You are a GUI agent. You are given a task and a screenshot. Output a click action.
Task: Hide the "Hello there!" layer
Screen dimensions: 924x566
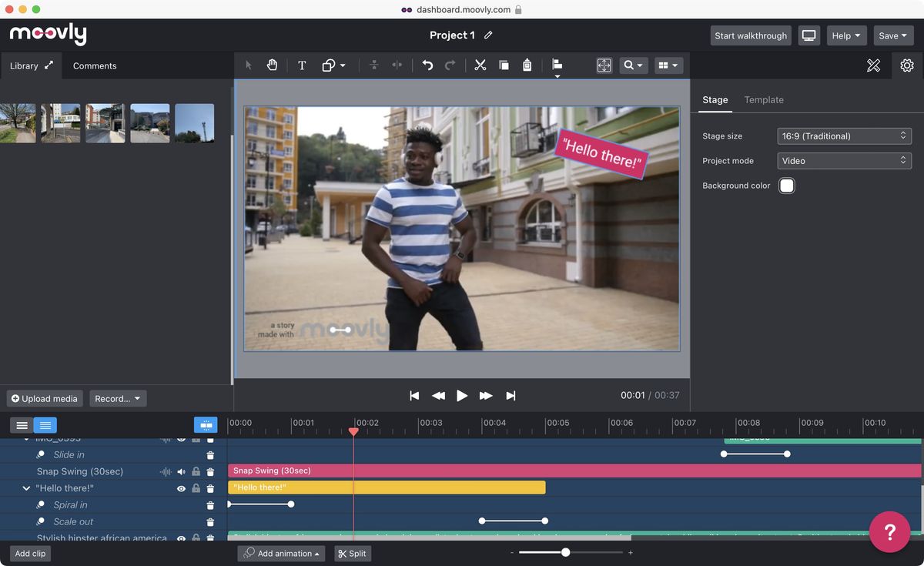[x=182, y=488]
